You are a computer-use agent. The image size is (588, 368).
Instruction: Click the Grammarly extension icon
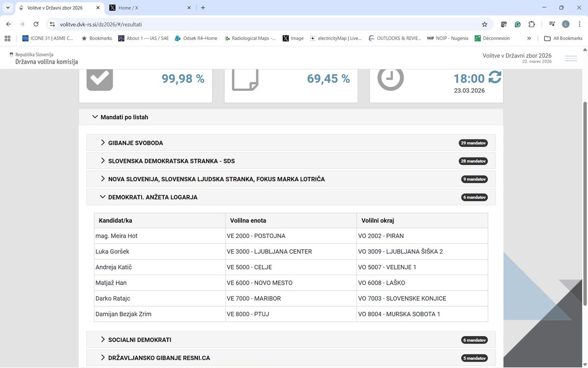pos(517,24)
